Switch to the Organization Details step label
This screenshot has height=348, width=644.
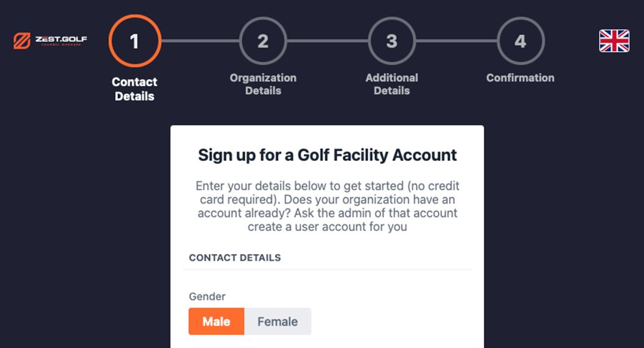(263, 84)
